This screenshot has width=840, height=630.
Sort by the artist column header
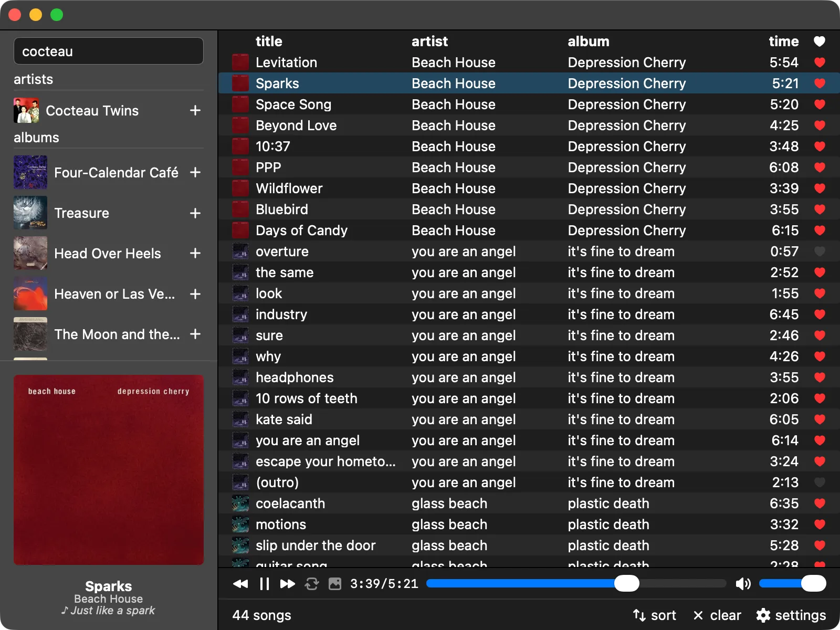pos(429,41)
